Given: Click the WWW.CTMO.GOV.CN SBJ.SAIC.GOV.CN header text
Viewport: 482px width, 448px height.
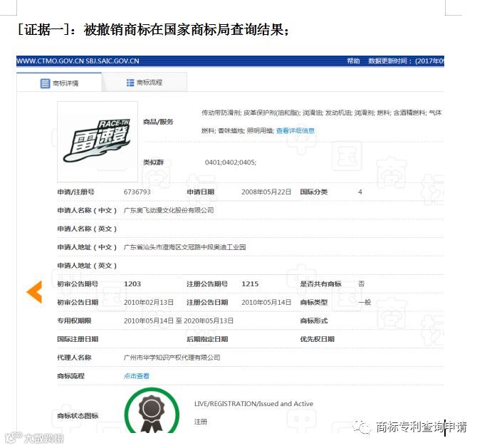Looking at the screenshot, I should tap(78, 61).
